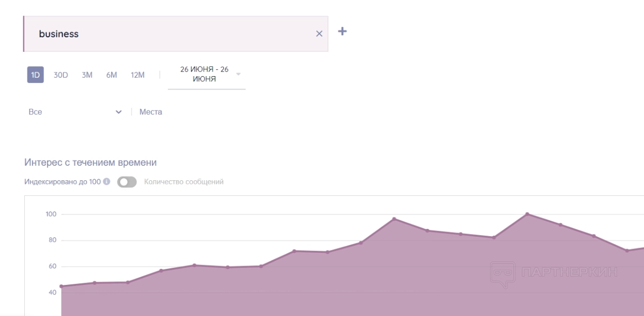The image size is (644, 316).
Task: Switch to the 12M time range
Action: [x=138, y=75]
